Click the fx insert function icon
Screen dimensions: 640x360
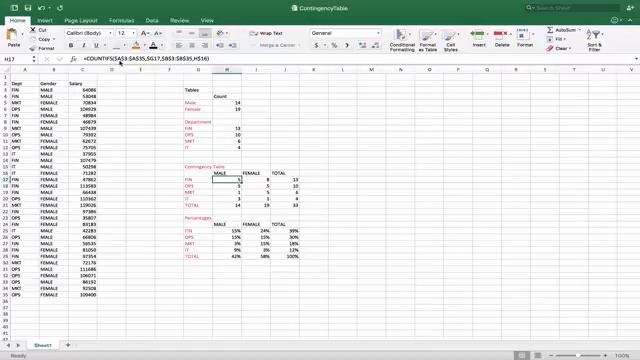(73, 59)
